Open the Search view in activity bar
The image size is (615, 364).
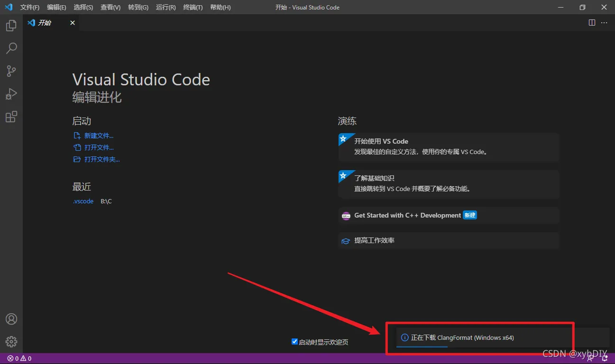[x=11, y=48]
